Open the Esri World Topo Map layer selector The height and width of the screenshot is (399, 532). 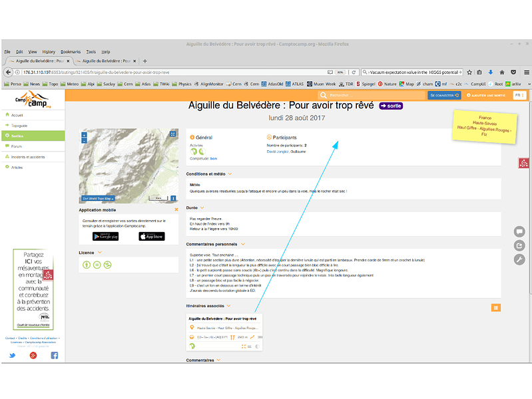pyautogui.click(x=98, y=198)
